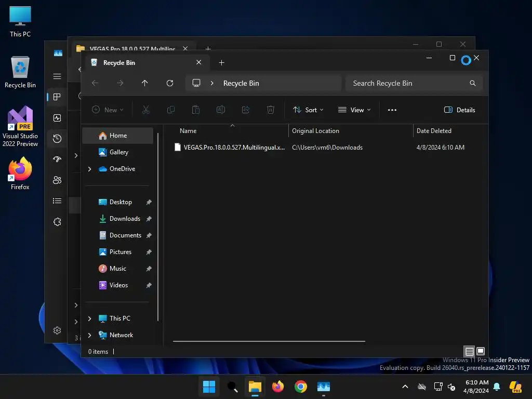532x399 pixels.
Task: Add a new File Explorer tab
Action: pos(221,63)
